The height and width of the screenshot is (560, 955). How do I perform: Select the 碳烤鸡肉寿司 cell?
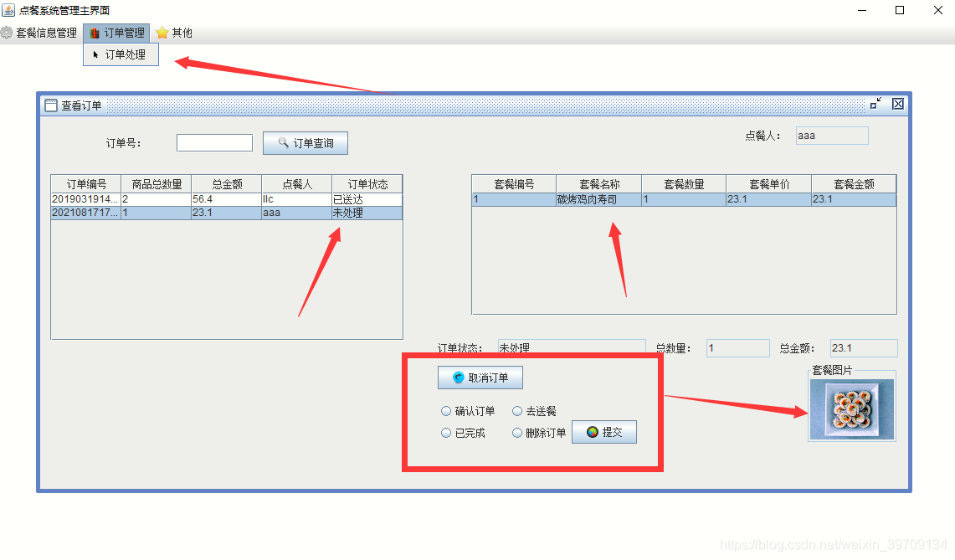[x=599, y=199]
